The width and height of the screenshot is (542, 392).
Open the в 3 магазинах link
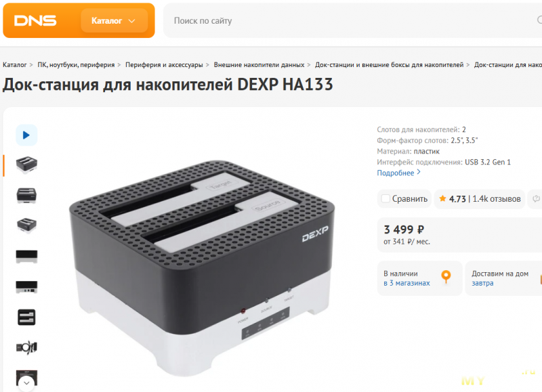click(x=406, y=283)
